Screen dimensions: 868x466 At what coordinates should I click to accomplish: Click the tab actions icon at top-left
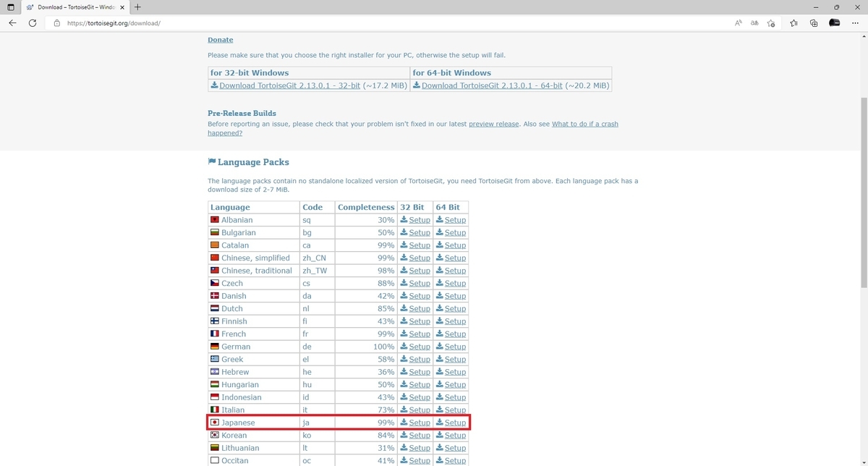point(10,7)
